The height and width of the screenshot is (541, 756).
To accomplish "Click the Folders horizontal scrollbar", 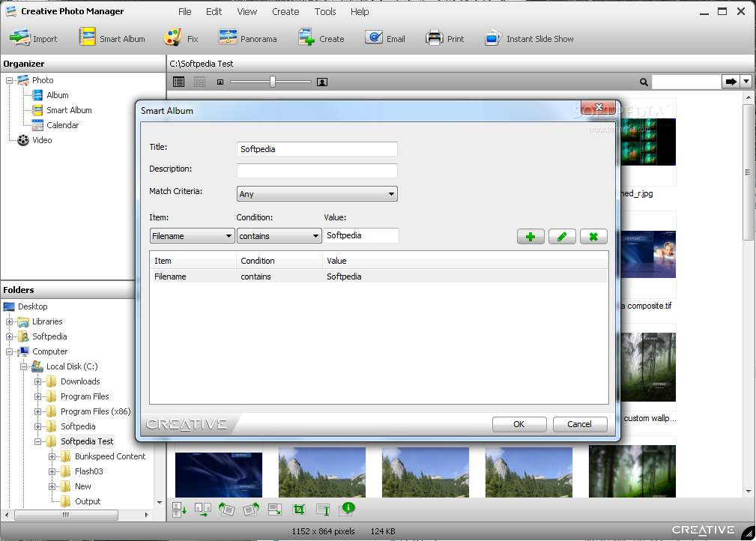I will [66, 515].
